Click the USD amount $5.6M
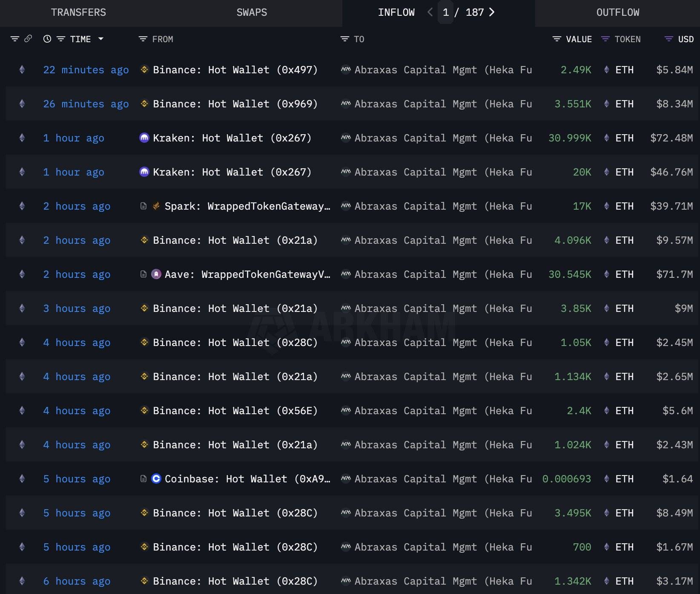The width and height of the screenshot is (700, 594). [677, 411]
